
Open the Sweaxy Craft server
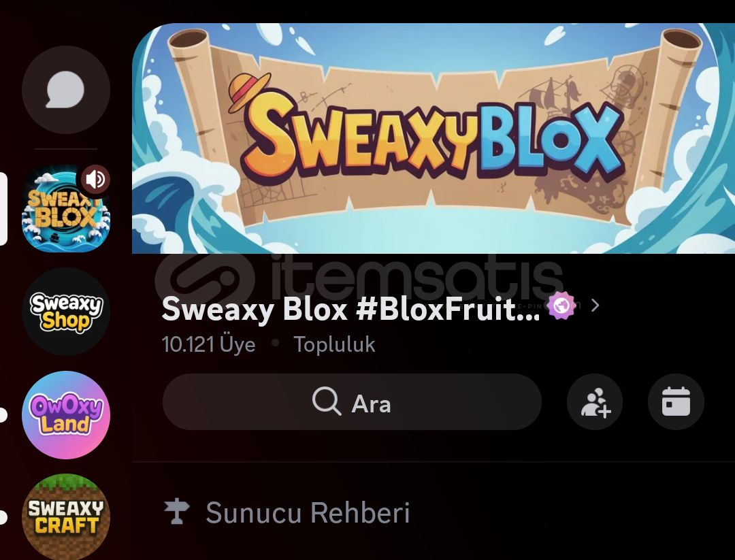[65, 517]
